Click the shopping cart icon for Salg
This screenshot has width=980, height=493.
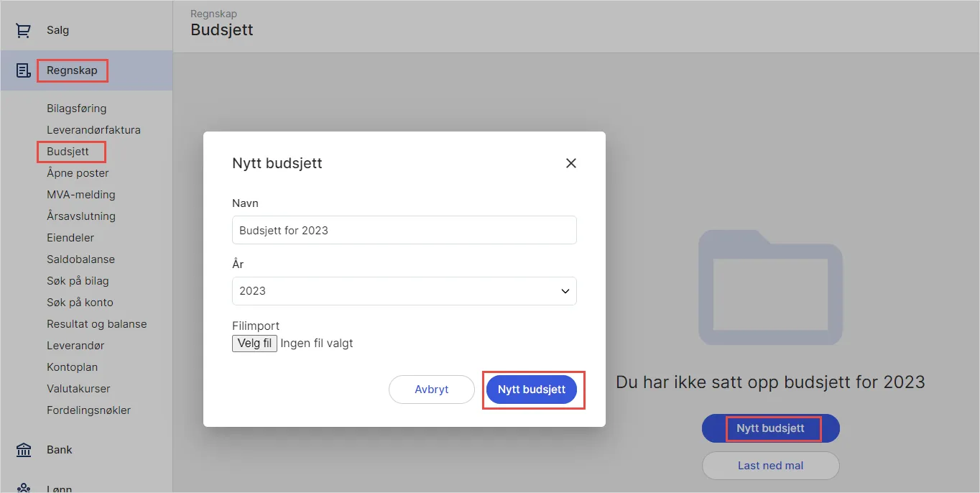pyautogui.click(x=22, y=29)
